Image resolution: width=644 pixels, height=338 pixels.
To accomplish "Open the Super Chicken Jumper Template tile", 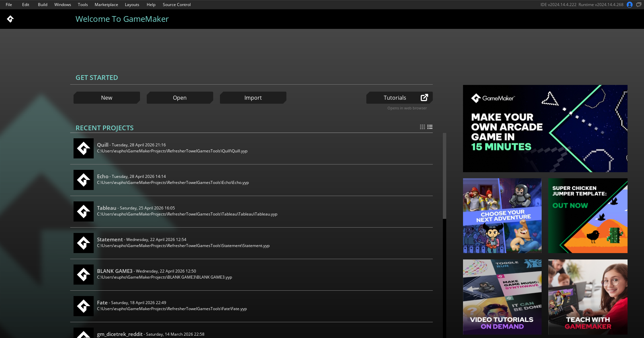I will point(588,215).
